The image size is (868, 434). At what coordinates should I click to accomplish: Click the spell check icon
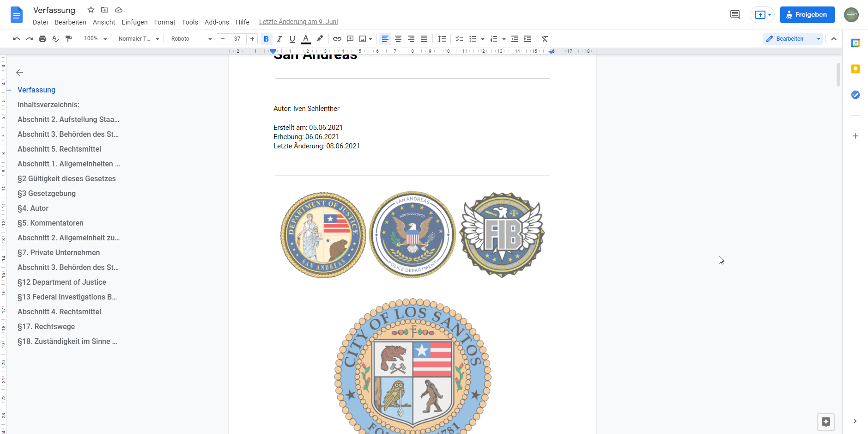coord(56,39)
